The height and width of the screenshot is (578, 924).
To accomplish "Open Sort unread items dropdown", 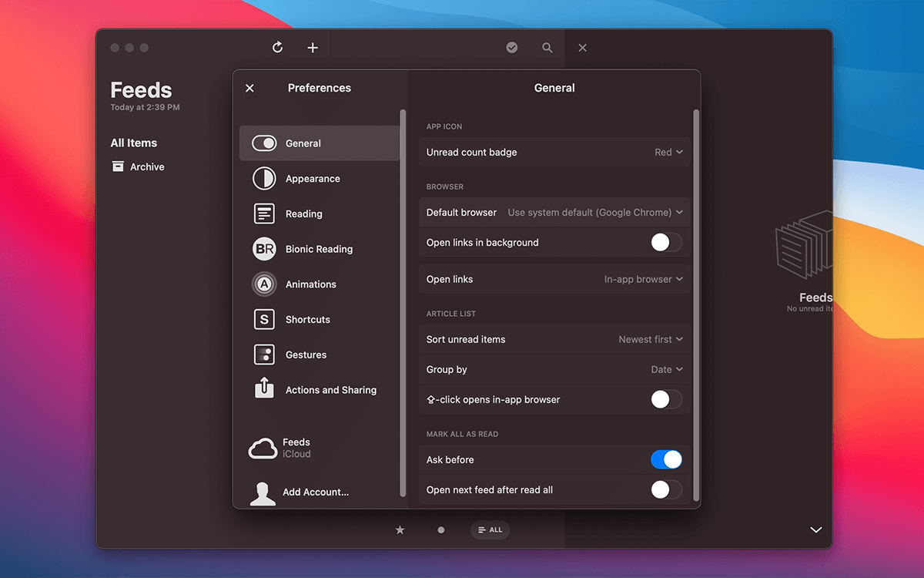I will coord(651,340).
